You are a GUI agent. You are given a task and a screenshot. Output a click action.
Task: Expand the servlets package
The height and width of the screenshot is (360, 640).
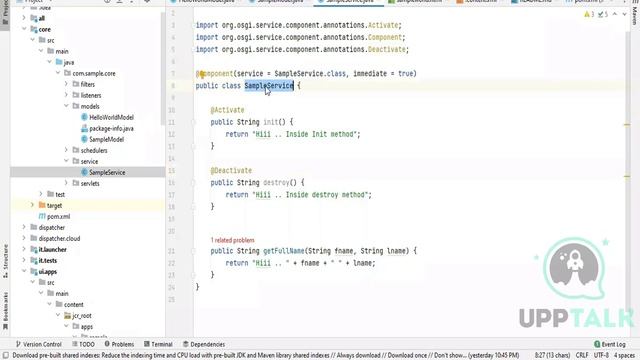click(x=67, y=183)
